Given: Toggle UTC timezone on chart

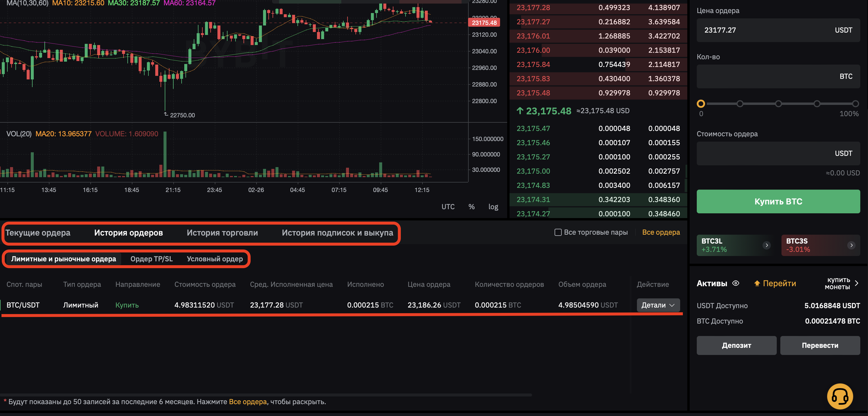Looking at the screenshot, I should click(x=448, y=207).
